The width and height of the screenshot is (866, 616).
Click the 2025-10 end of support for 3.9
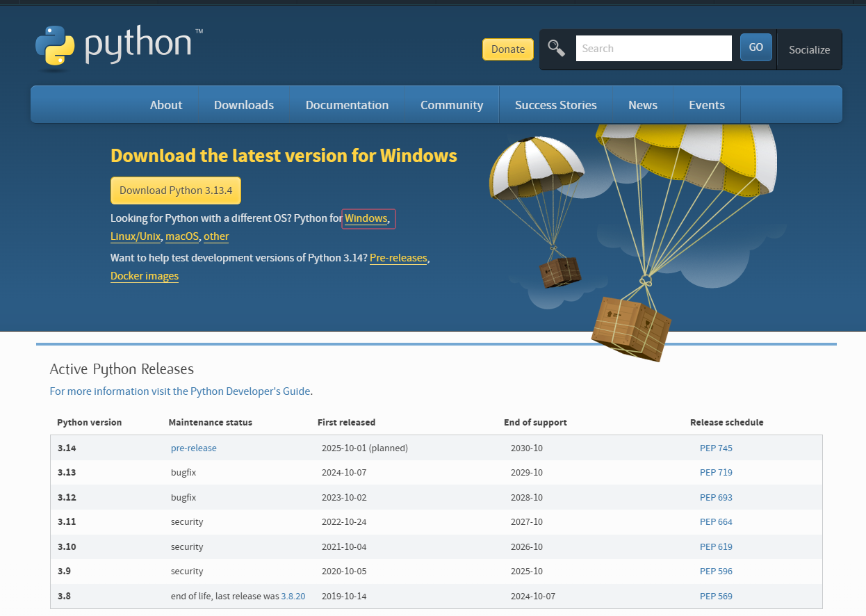527,572
